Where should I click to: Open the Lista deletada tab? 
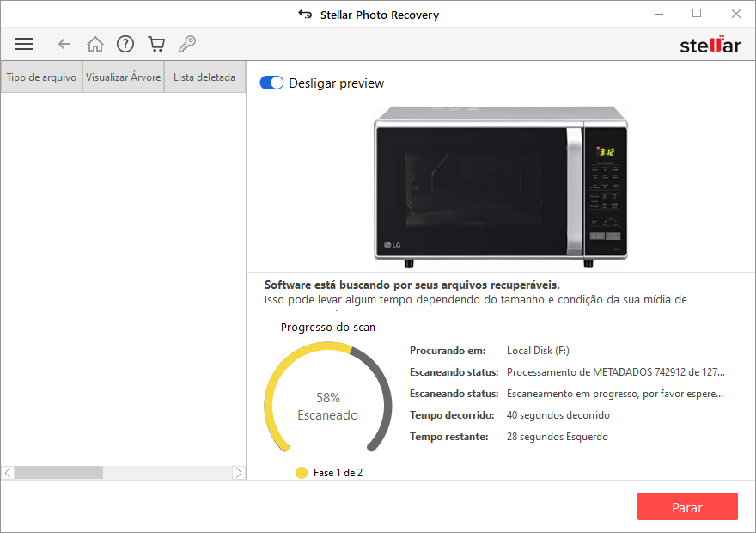204,77
